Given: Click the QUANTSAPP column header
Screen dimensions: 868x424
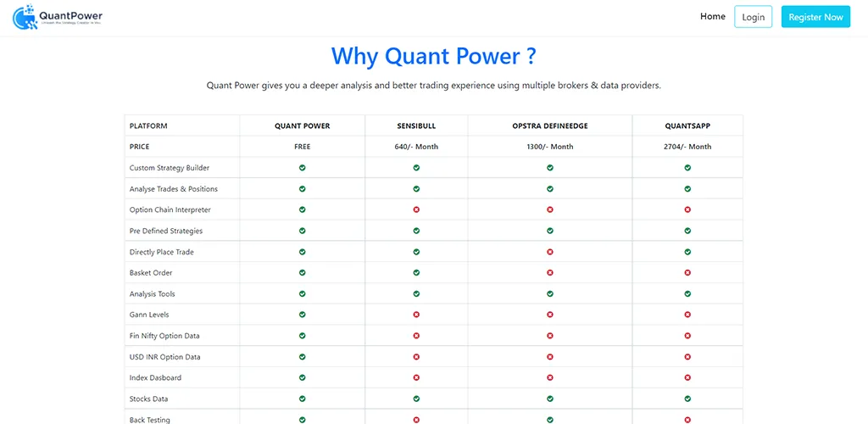Looking at the screenshot, I should coord(687,126).
